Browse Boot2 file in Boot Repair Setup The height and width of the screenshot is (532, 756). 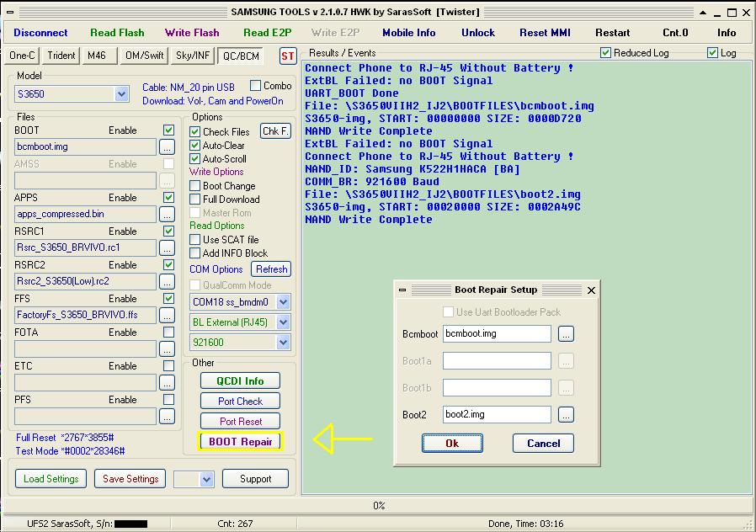click(x=566, y=414)
